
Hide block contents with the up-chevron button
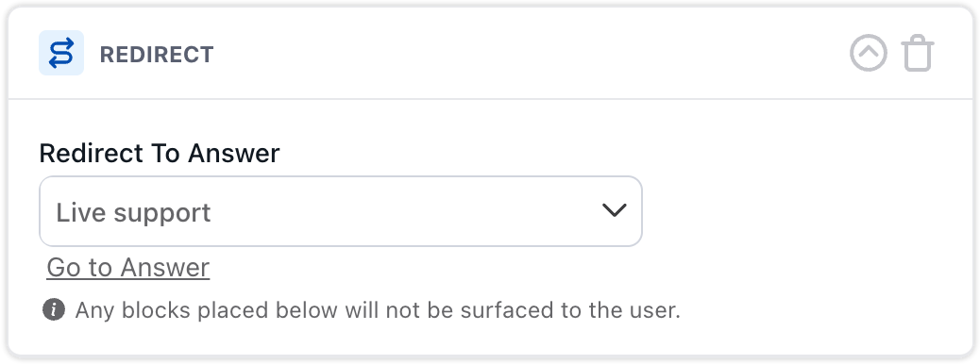coord(869,53)
